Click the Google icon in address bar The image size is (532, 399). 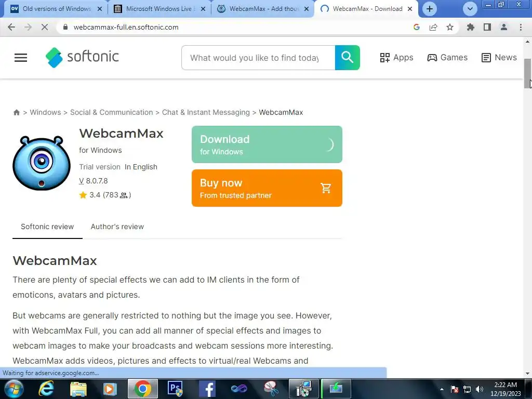(417, 27)
